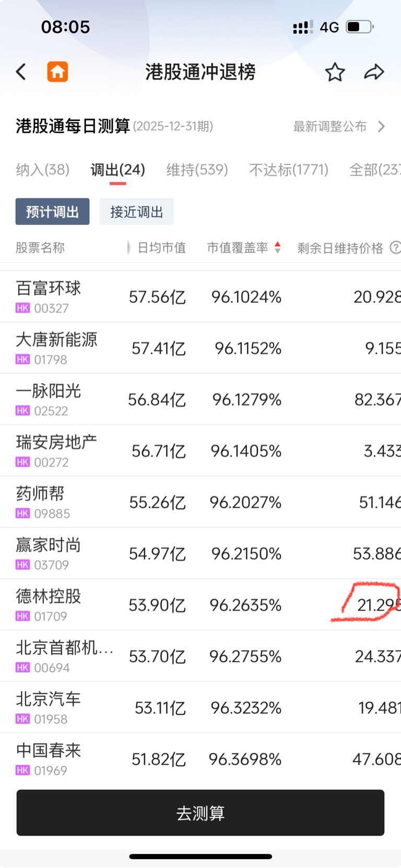Screen dimensions: 401x868
Task: Tap the home indicator bar
Action: 200,856
